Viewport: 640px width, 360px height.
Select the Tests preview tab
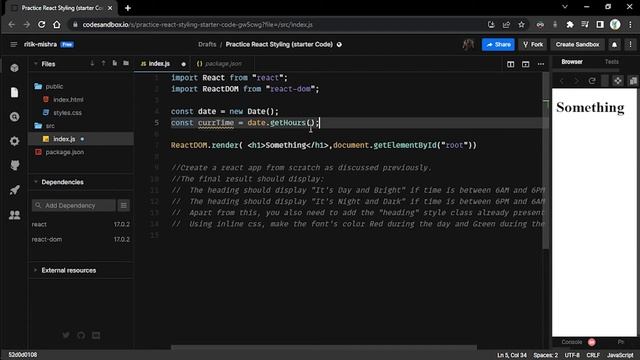[x=611, y=62]
